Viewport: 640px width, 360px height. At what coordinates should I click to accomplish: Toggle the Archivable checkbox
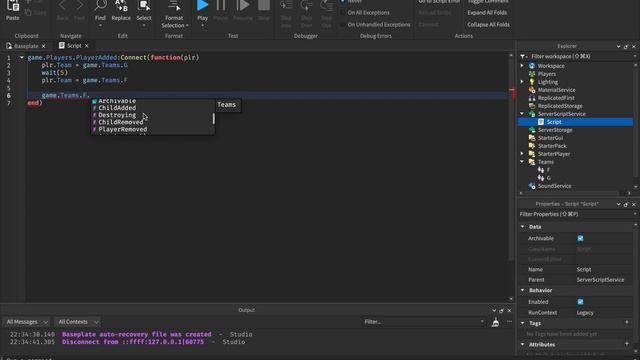pos(580,238)
